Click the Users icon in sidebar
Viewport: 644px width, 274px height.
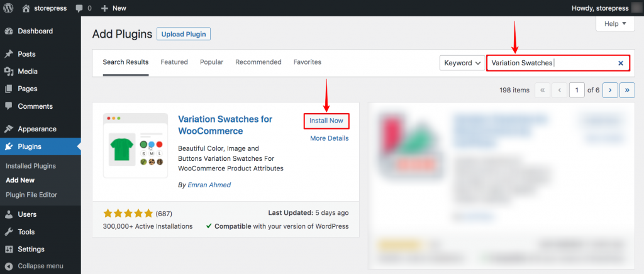[9, 214]
